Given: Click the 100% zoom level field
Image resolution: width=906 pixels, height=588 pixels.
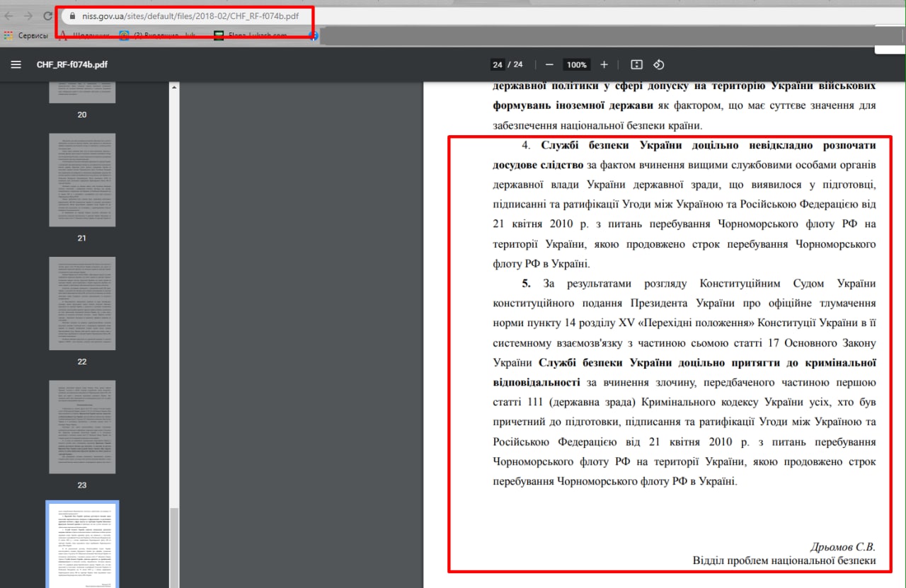Looking at the screenshot, I should [577, 64].
